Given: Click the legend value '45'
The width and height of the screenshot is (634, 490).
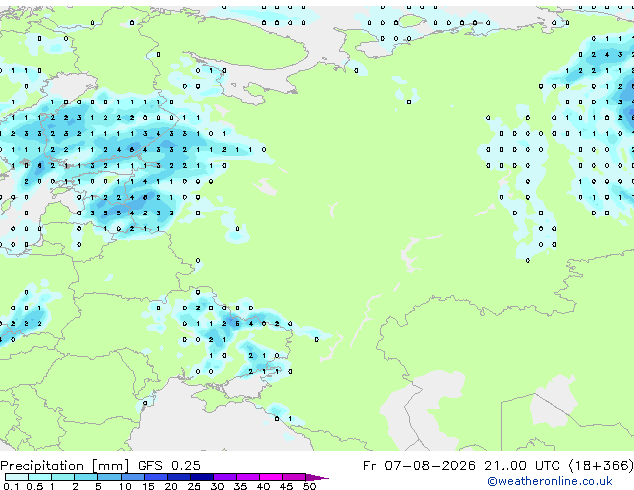Looking at the screenshot, I should pyautogui.click(x=286, y=486).
